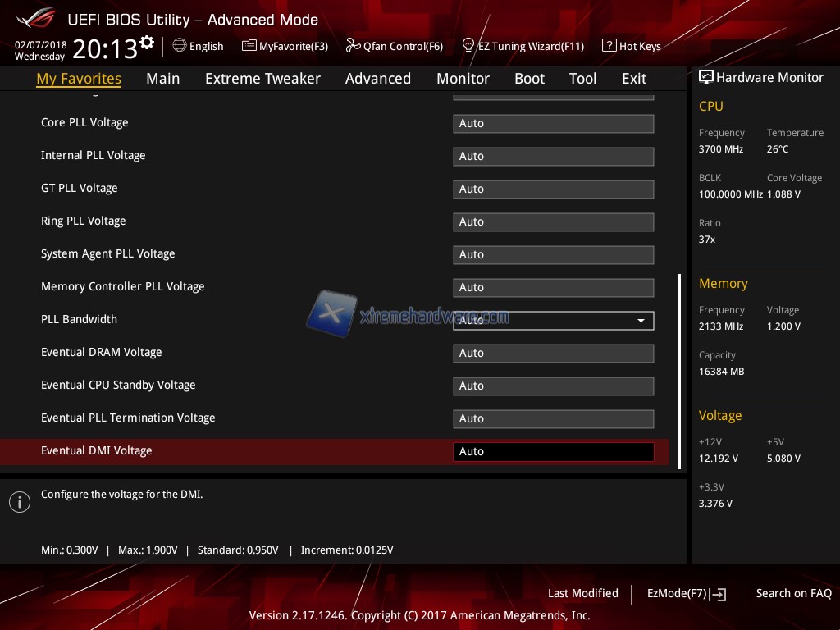Click the settings gear next to clock

[147, 42]
